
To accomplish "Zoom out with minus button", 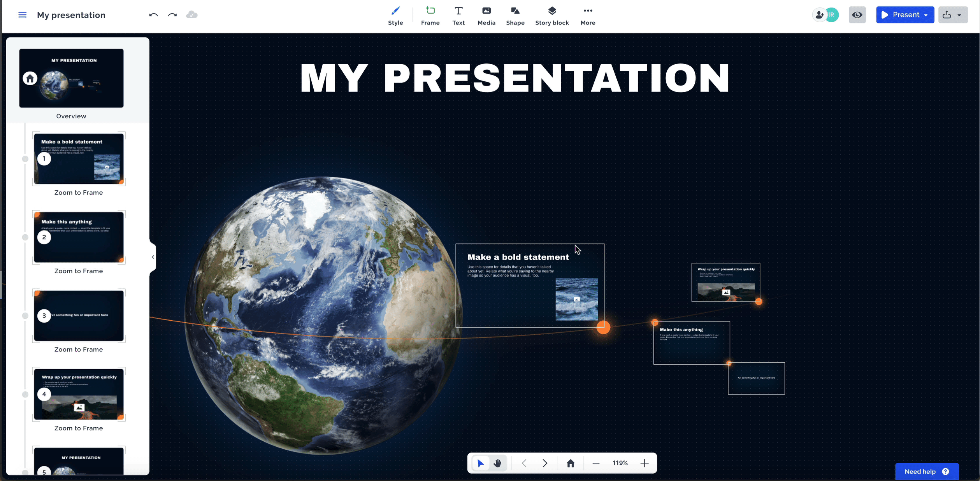I will coord(596,463).
